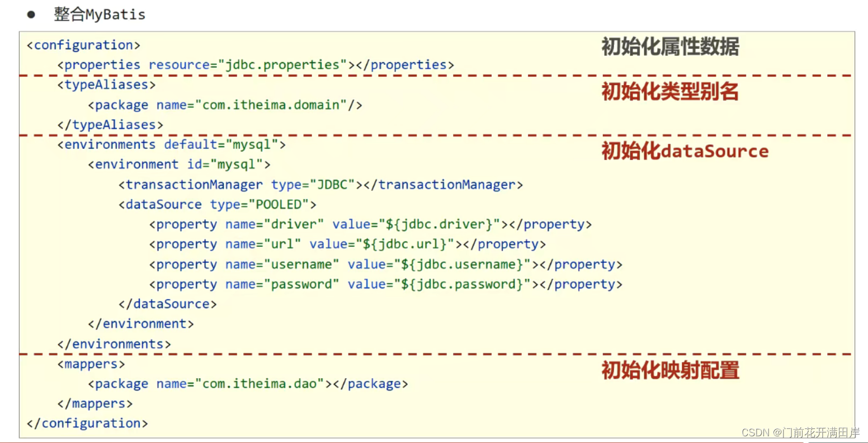Click the opening <mappers> tag
This screenshot has width=868, height=443.
[x=91, y=364]
